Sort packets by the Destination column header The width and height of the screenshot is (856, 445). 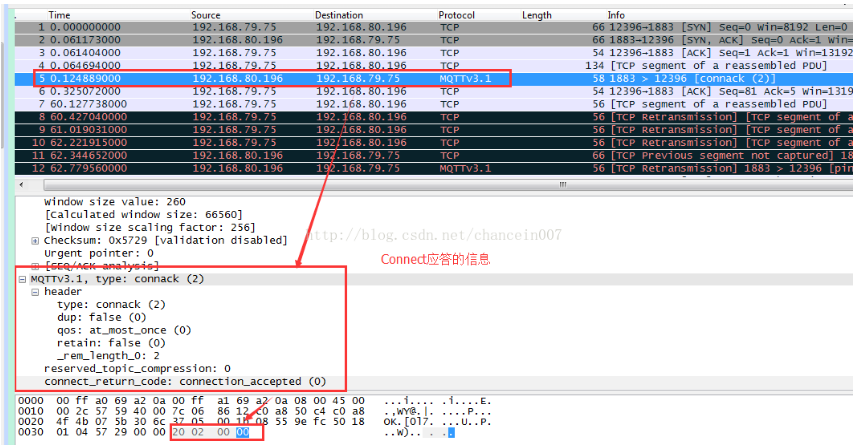pos(339,15)
